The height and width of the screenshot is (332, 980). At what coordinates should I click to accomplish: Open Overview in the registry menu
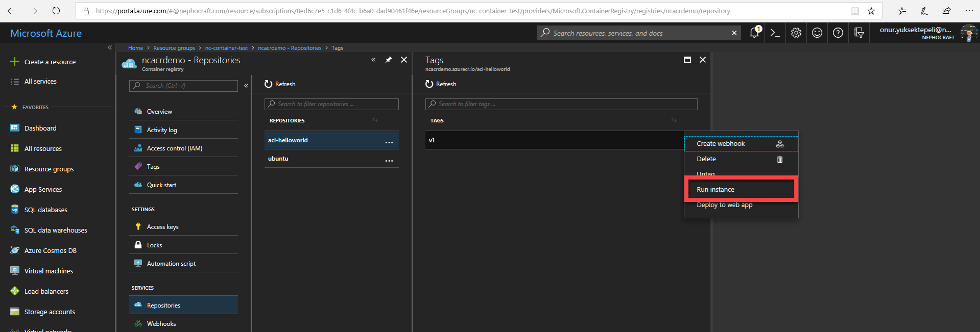(183, 112)
